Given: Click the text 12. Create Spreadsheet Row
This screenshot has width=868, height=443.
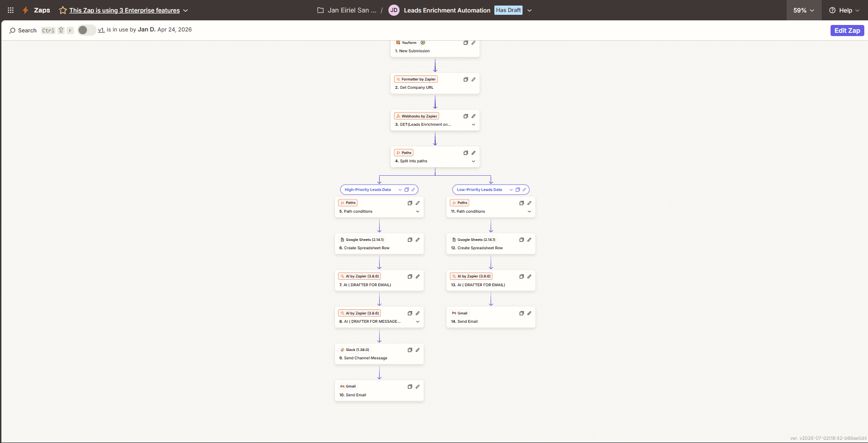Looking at the screenshot, I should pos(477,248).
